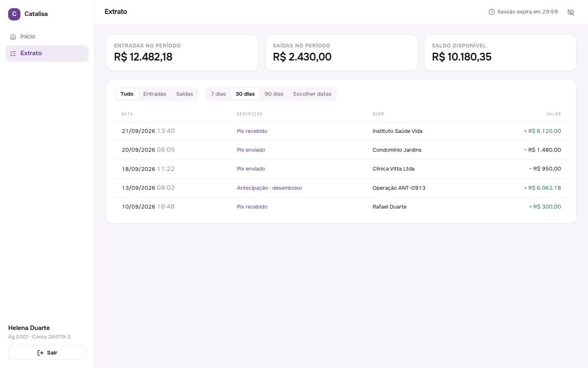Open the Escolher datas date picker

point(312,94)
